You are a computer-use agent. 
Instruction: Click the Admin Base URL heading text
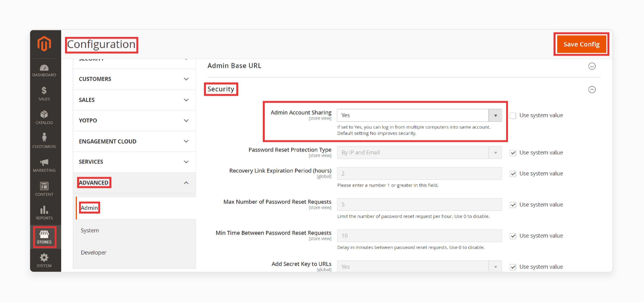click(234, 66)
